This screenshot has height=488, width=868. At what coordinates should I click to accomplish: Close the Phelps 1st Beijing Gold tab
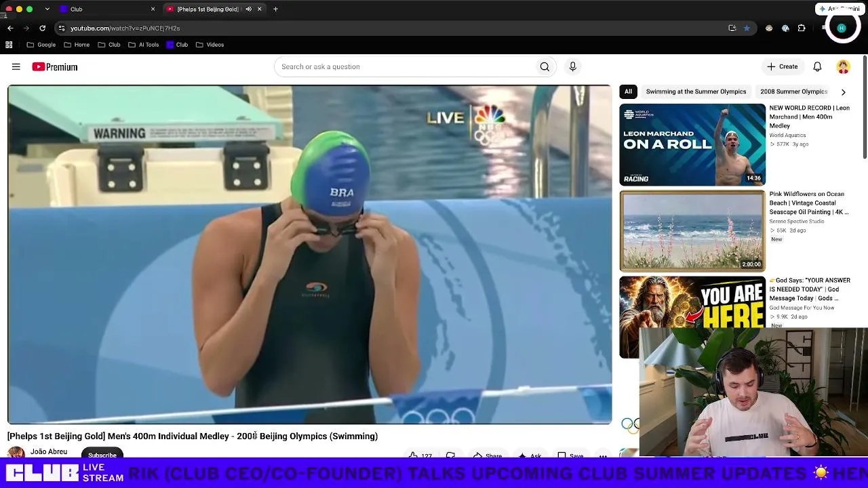click(259, 9)
